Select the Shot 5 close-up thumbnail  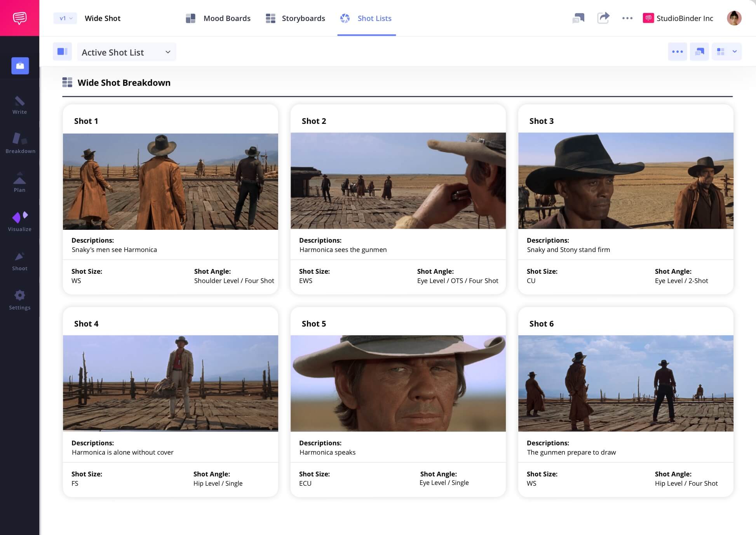pyautogui.click(x=398, y=383)
